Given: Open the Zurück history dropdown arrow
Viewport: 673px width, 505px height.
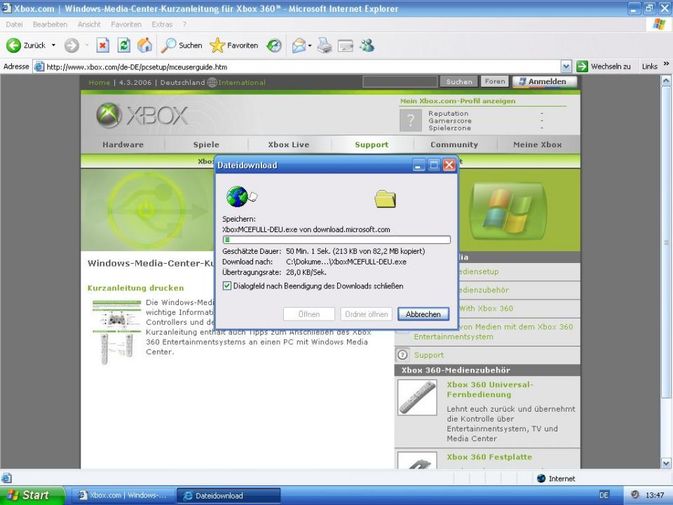Looking at the screenshot, I should point(53,45).
